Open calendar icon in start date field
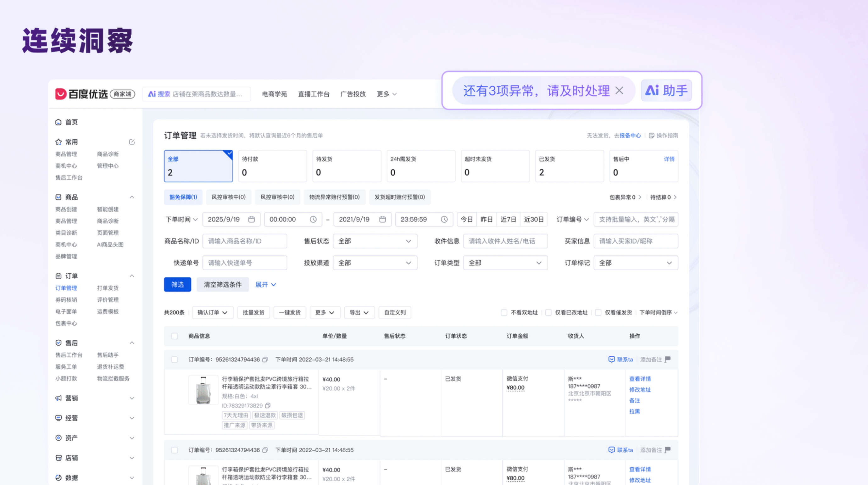The height and width of the screenshot is (485, 868). click(x=251, y=220)
